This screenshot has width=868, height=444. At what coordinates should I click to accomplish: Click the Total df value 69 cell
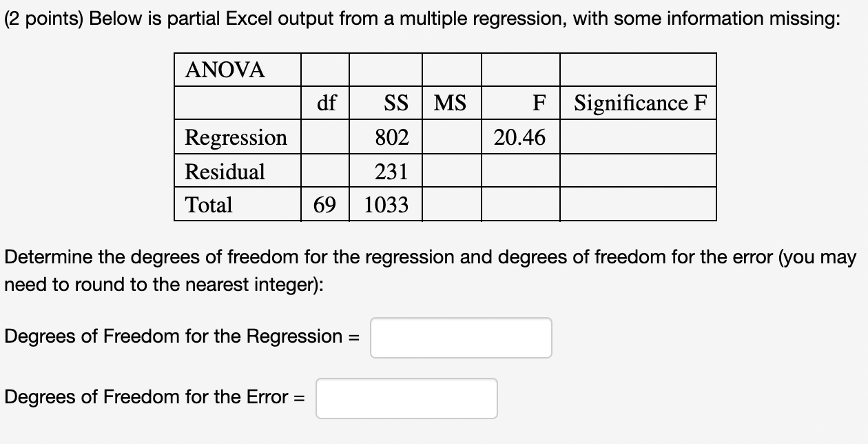(x=327, y=205)
